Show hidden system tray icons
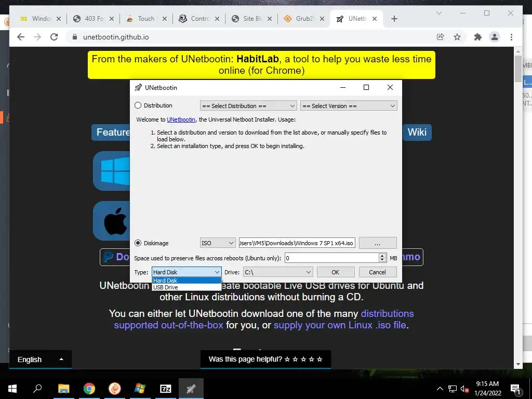Viewport: 532px width, 399px height. (440, 389)
